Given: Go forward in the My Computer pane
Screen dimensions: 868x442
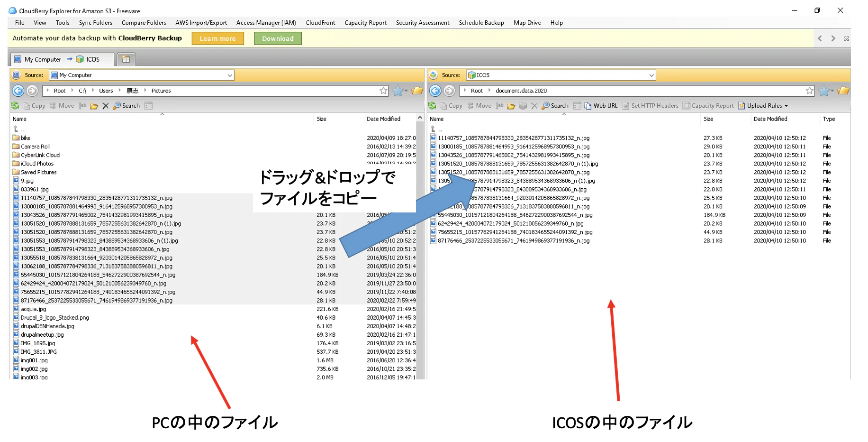Looking at the screenshot, I should [32, 91].
